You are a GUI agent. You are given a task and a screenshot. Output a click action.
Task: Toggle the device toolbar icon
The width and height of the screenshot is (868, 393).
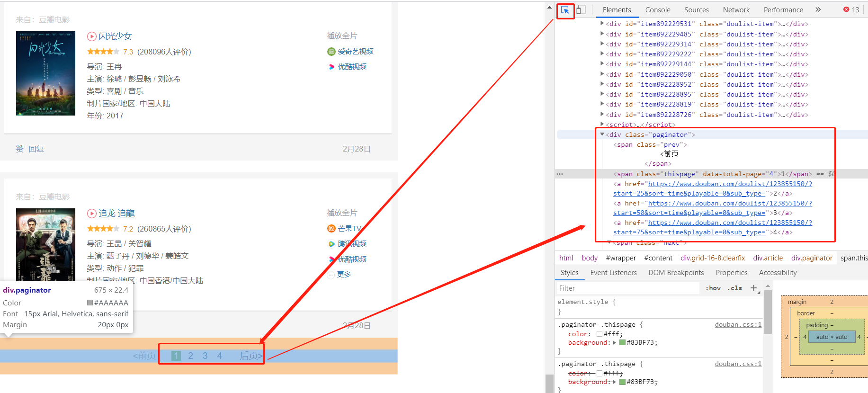click(581, 10)
